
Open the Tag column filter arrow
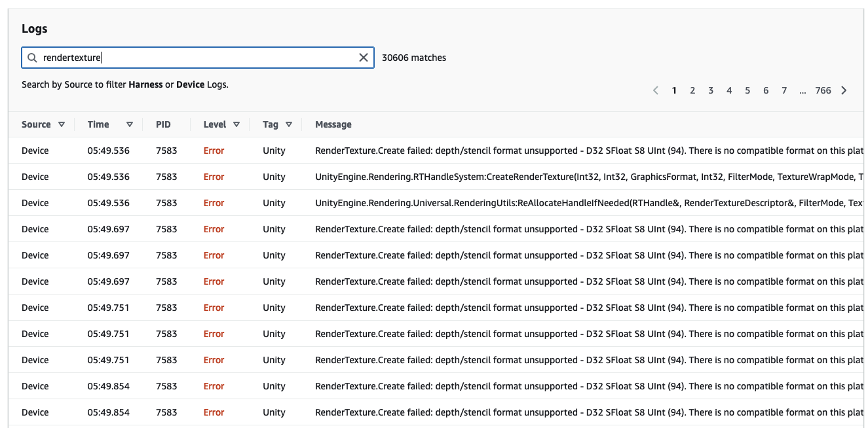[288, 124]
